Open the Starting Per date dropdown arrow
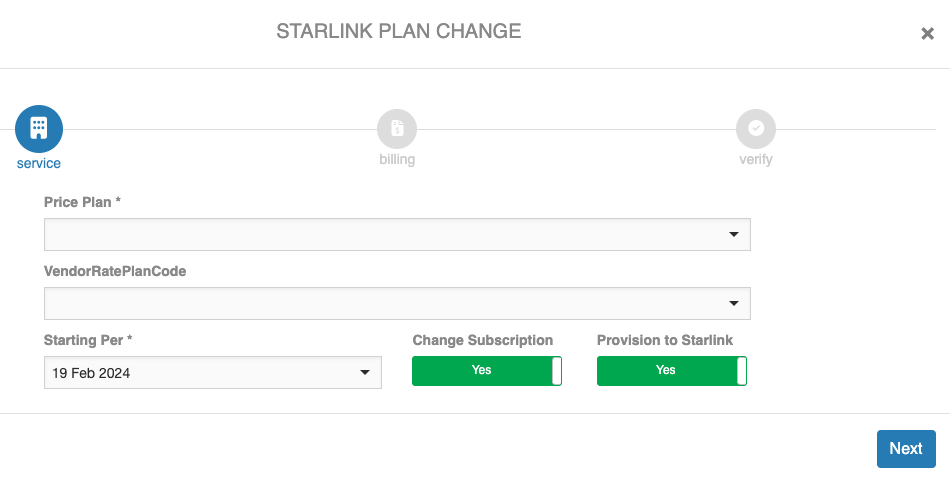 click(365, 373)
